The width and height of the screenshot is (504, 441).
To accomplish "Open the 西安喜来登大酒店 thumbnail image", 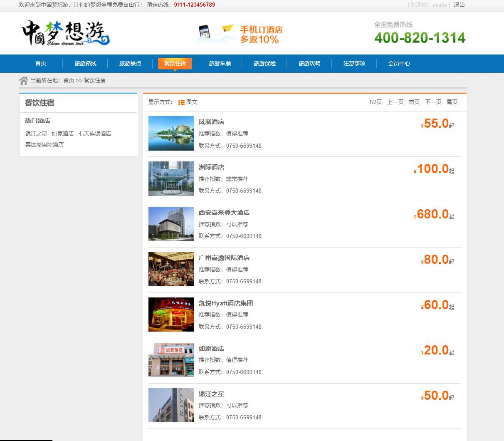I will click(171, 224).
